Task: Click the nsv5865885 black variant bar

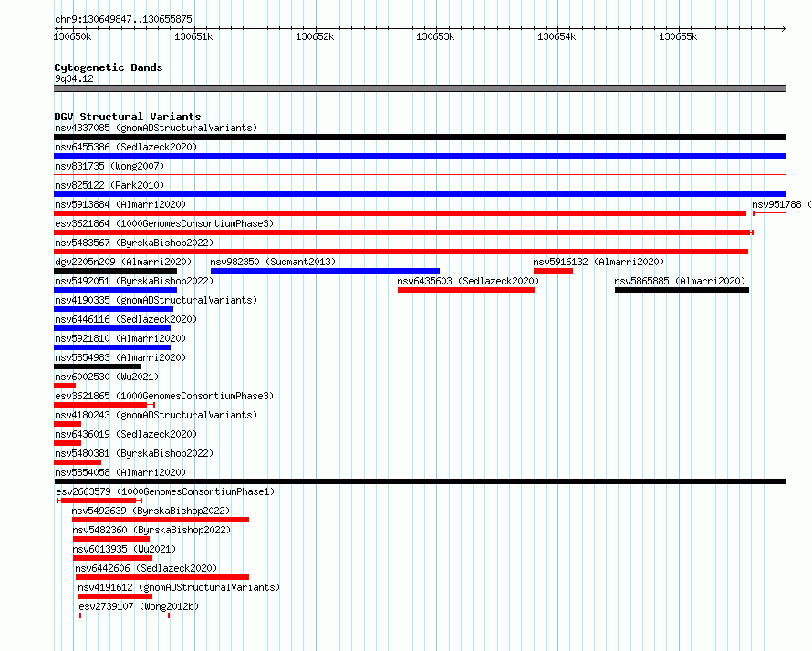Action: click(682, 290)
